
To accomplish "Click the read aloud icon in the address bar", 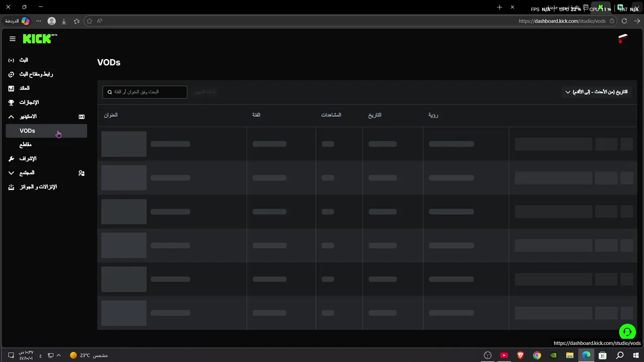I will pos(100,21).
